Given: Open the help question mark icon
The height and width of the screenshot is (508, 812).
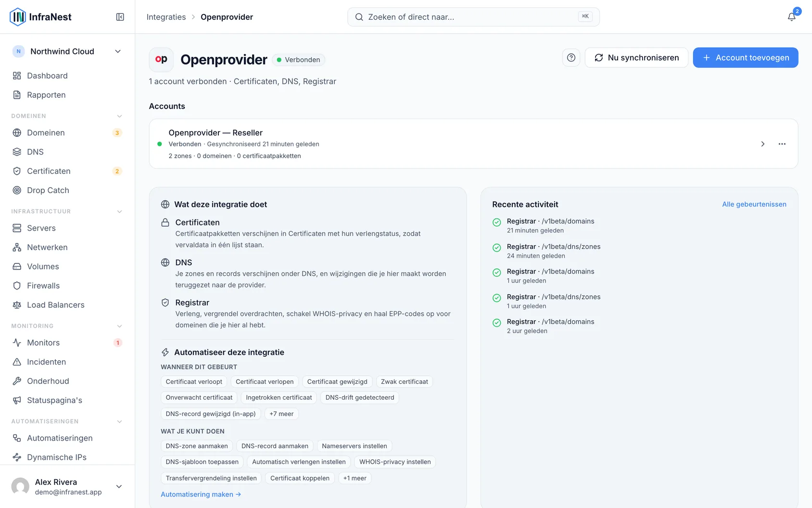Looking at the screenshot, I should 571,58.
